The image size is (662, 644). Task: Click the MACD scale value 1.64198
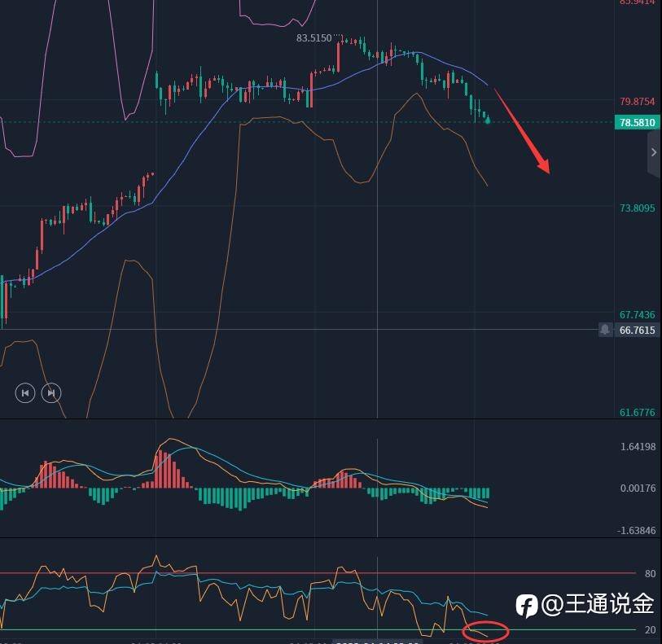tap(638, 446)
